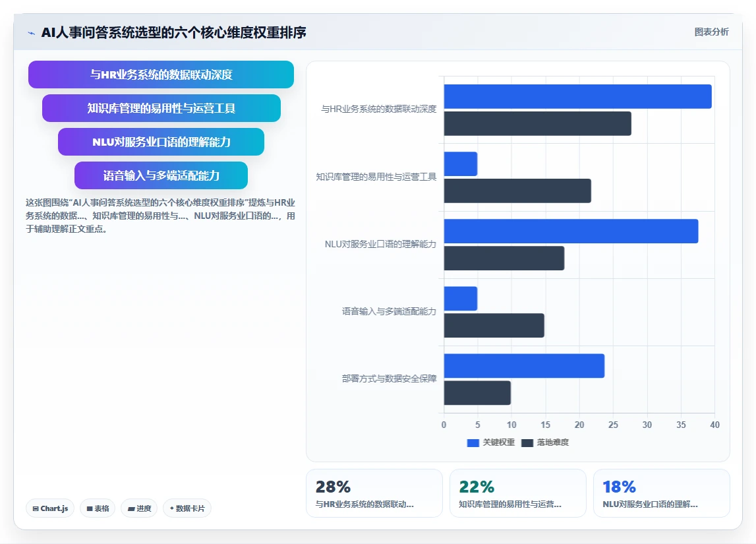Click the blue bar for 知识库管理的易用性与运营工具
Screen dimensions: 756x544
pyautogui.click(x=461, y=164)
